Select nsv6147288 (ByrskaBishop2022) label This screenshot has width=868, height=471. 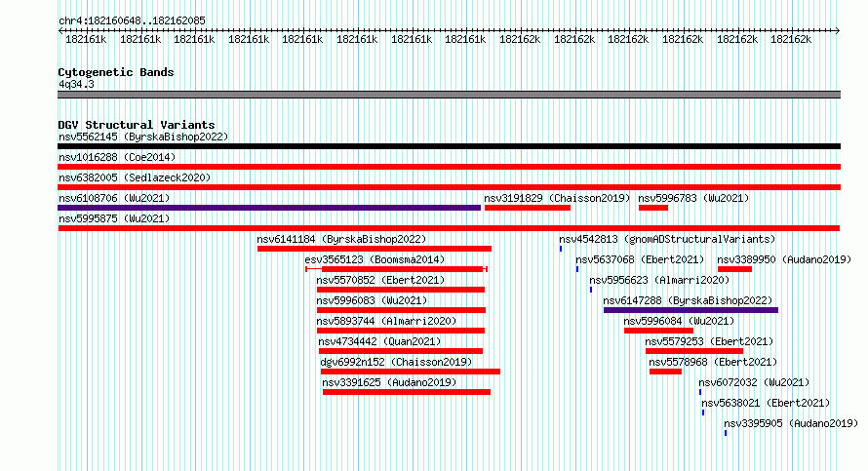pos(689,300)
